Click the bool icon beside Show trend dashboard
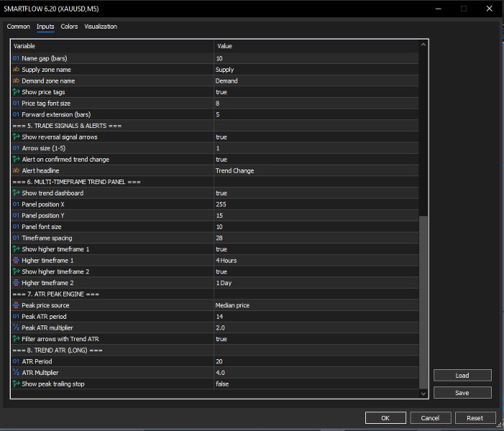Viewport: 504px width, 431px height. 16,193
